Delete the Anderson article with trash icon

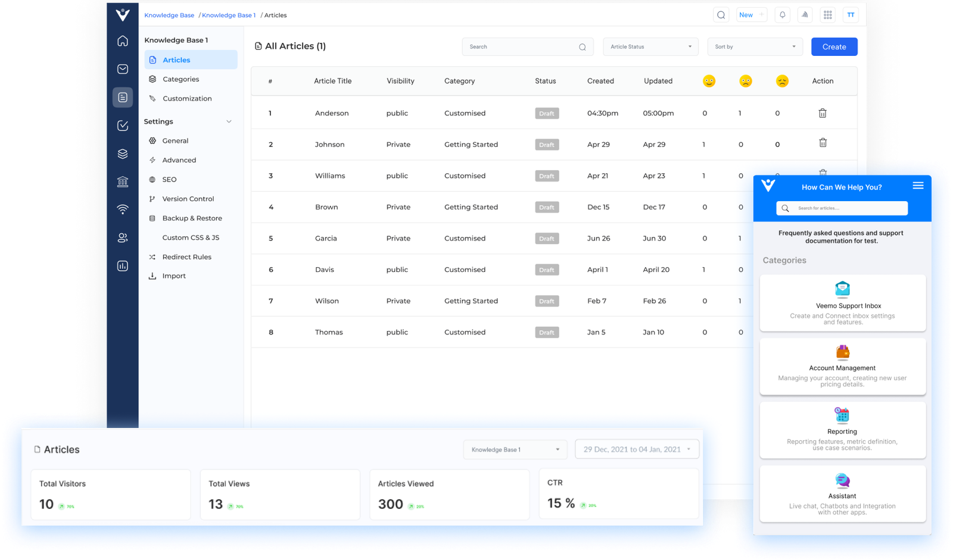[x=823, y=113]
